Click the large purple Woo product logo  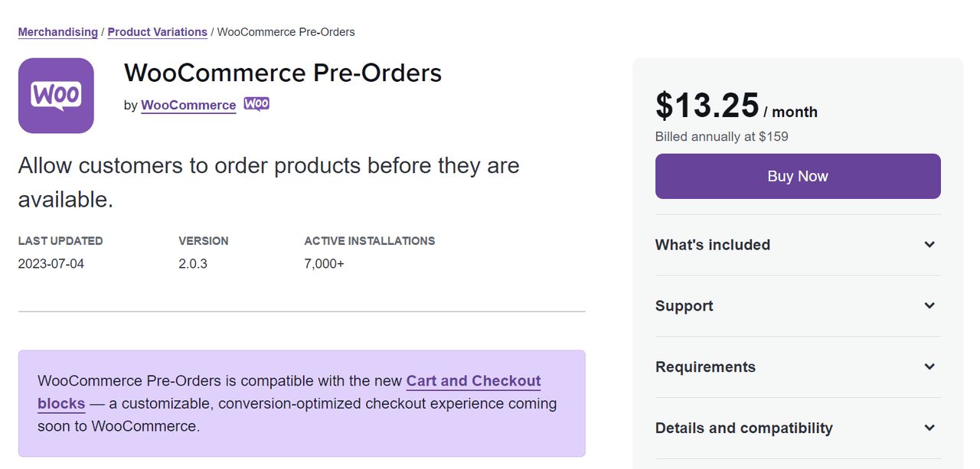coord(56,96)
